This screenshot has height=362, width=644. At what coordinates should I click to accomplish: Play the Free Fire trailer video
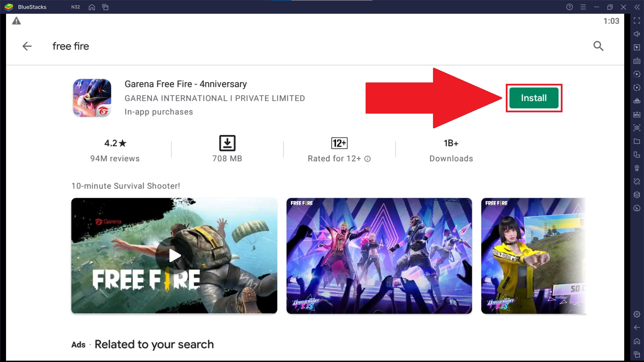click(x=174, y=256)
